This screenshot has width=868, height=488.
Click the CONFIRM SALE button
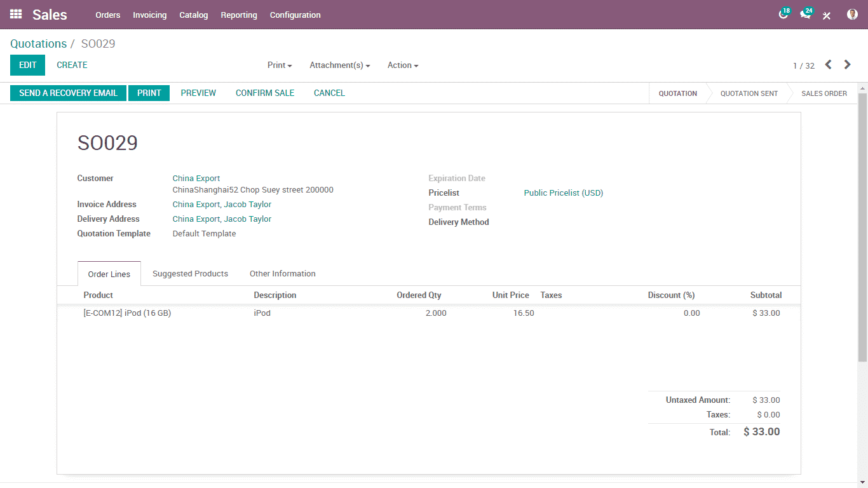265,93
